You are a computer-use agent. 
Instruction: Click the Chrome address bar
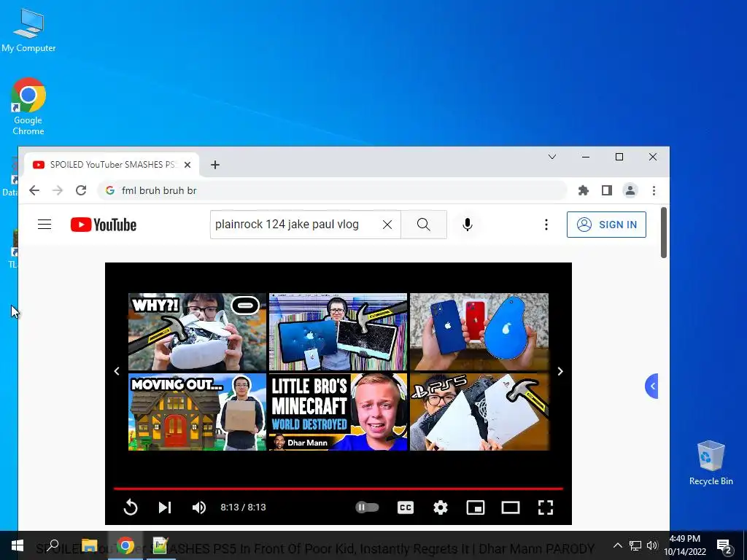point(332,190)
